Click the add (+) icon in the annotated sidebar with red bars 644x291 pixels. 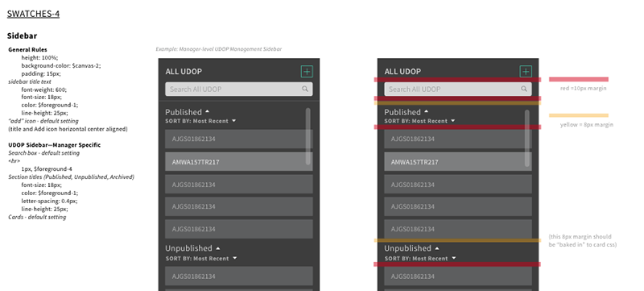(526, 72)
